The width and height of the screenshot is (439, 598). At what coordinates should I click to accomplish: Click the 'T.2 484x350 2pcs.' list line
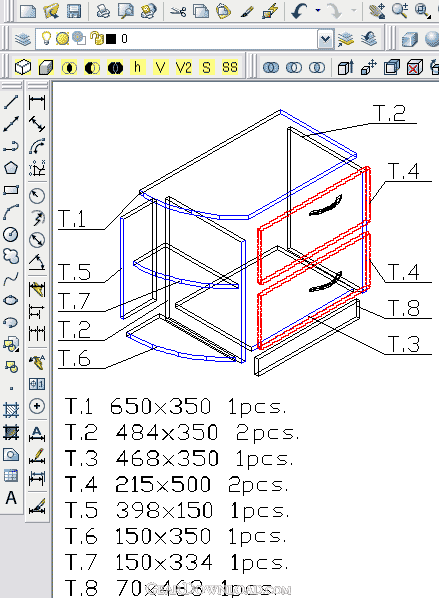tap(182, 432)
